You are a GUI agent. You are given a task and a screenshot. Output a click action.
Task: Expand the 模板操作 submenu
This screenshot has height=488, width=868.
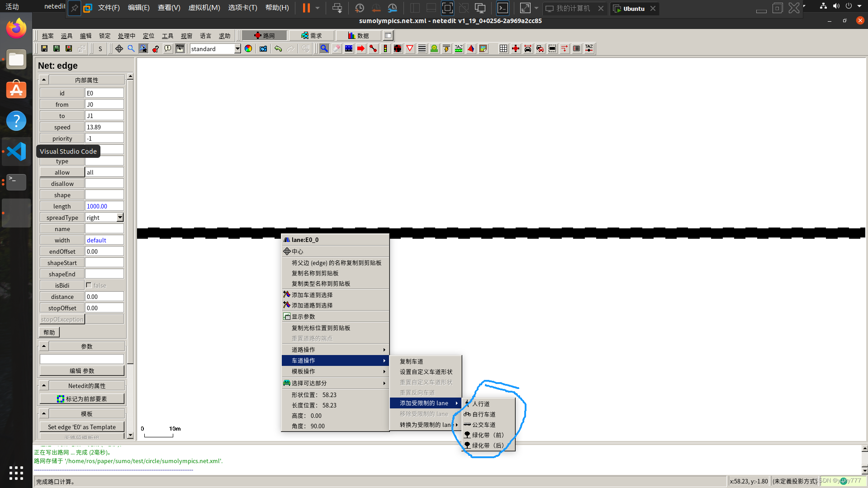point(335,371)
